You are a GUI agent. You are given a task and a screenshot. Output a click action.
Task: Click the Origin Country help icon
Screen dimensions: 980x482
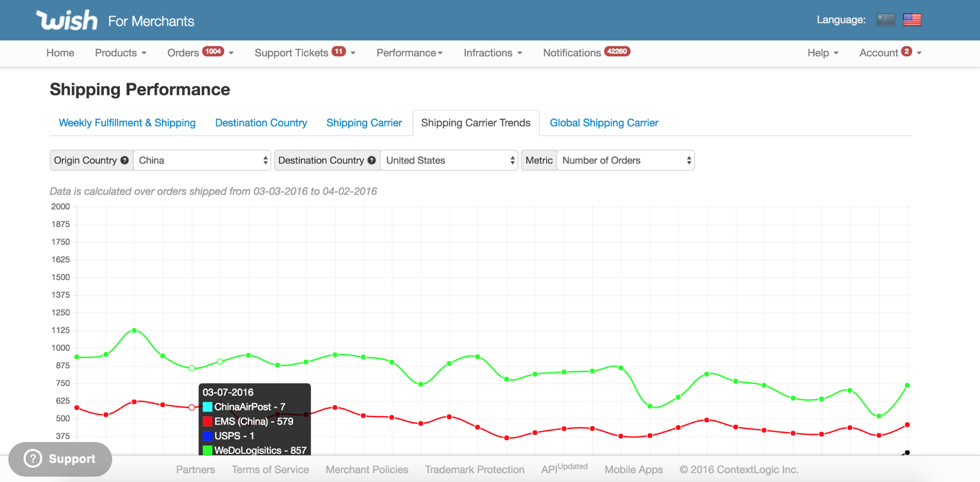coord(125,160)
